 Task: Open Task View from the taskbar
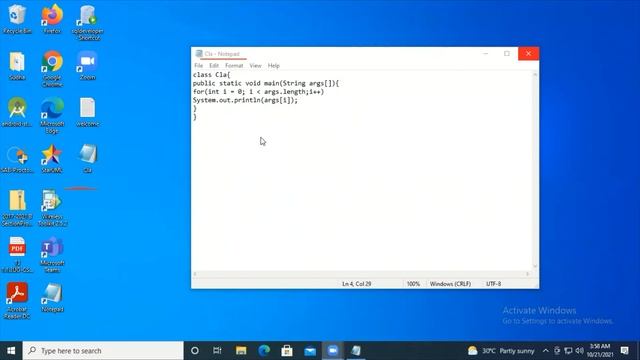217,351
